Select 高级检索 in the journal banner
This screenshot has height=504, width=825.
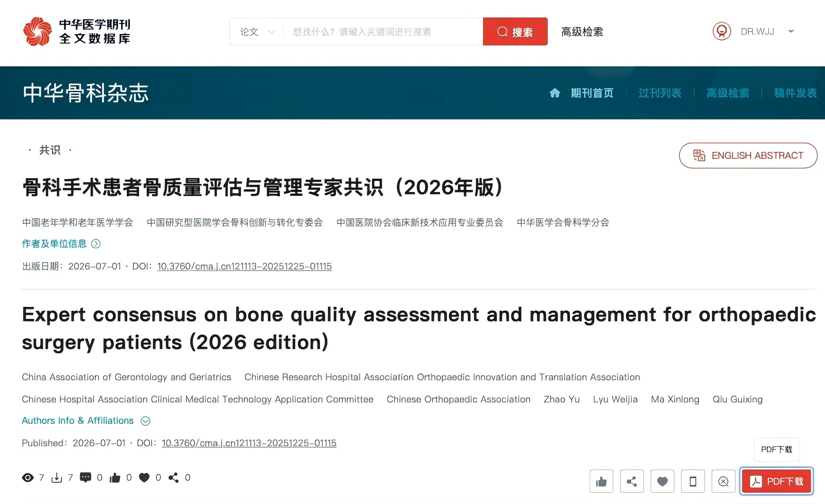pyautogui.click(x=728, y=93)
